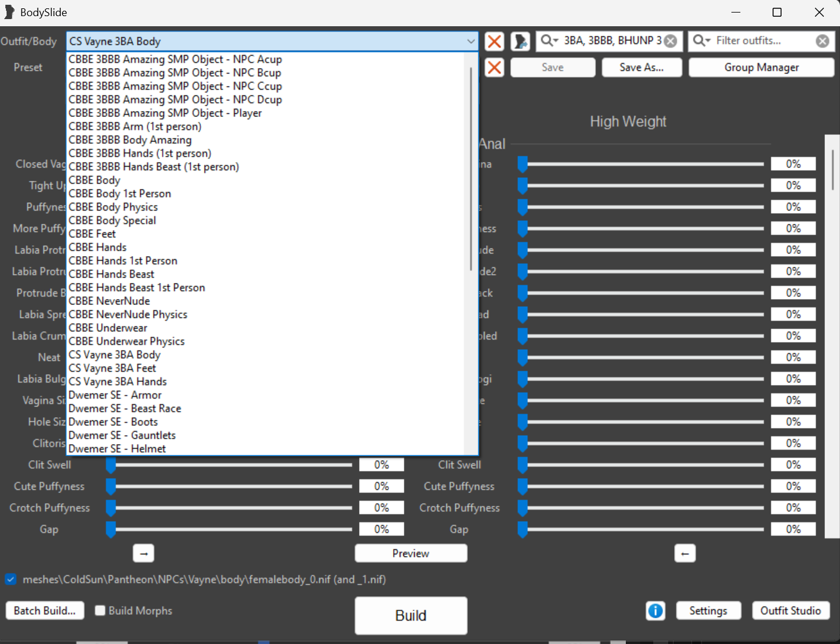Select 'CBBE Feet' in the dropdown list

point(92,234)
